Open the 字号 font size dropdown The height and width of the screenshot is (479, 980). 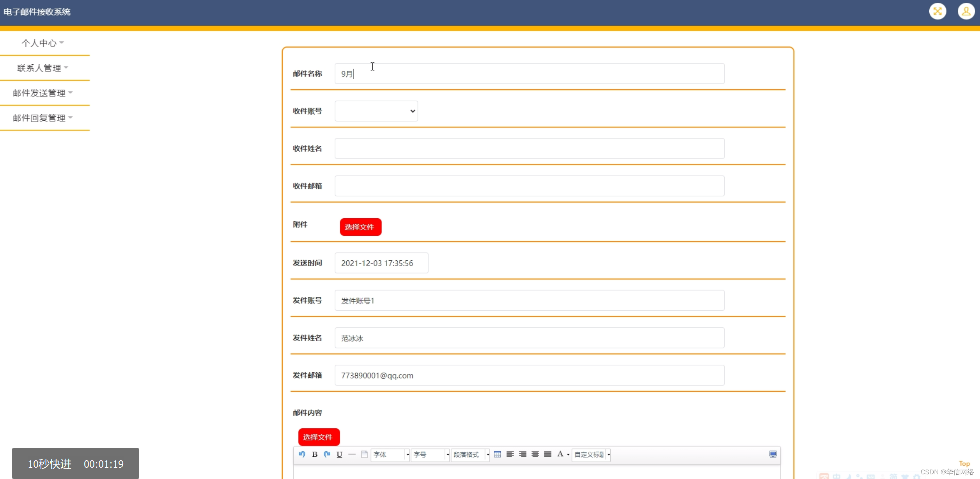point(430,454)
